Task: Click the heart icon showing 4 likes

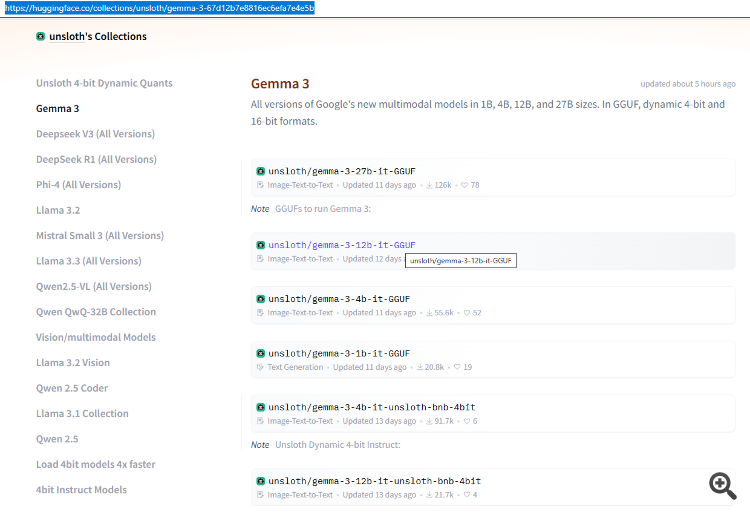Action: pos(467,495)
